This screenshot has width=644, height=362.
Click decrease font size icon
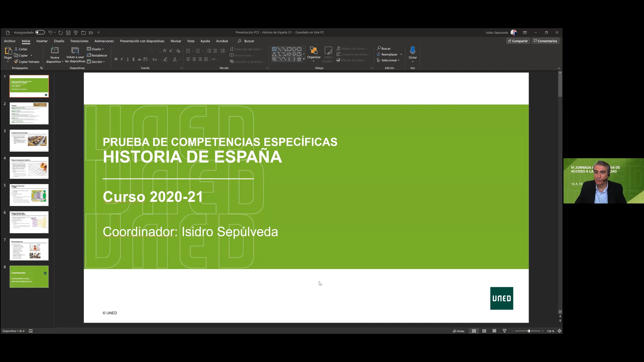tap(171, 51)
